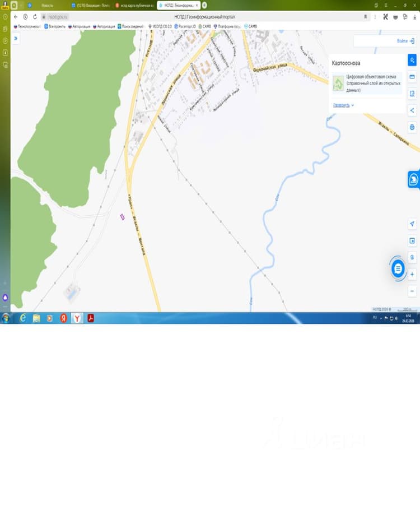Expand the Развернуть basemap list
The image size is (420, 510).
343,105
